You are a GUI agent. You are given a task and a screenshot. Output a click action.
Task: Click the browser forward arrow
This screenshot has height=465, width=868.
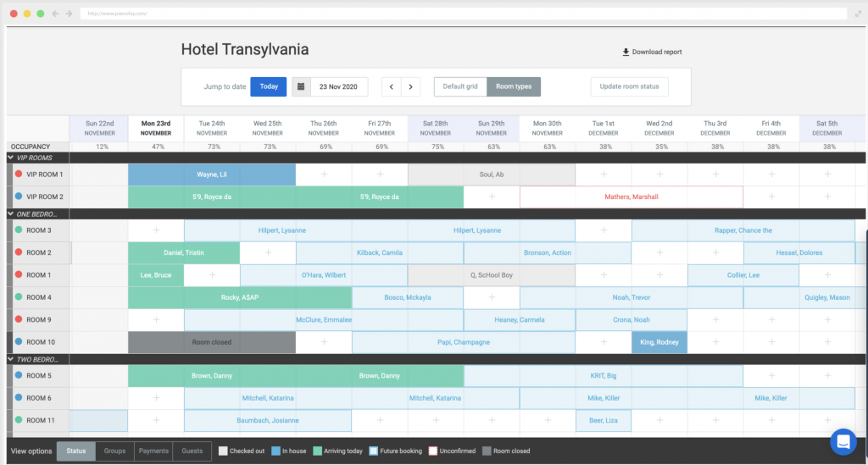(69, 14)
